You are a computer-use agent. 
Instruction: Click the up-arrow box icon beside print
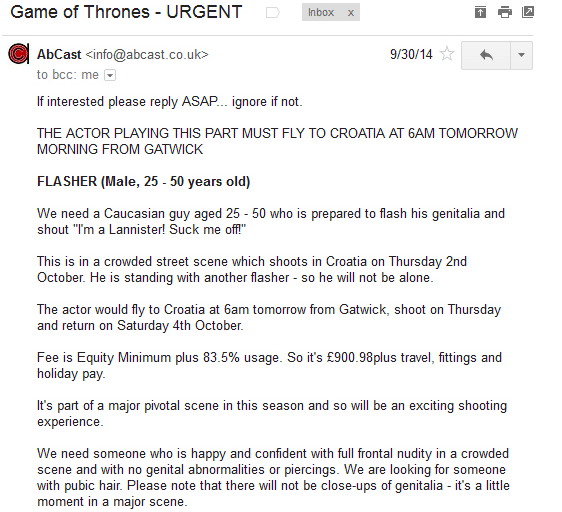point(481,13)
